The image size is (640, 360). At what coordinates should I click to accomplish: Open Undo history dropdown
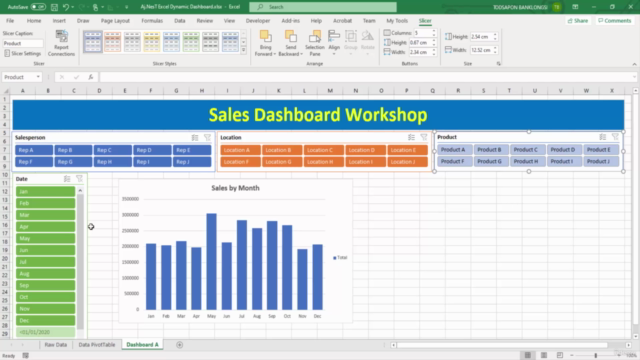pyautogui.click(x=73, y=7)
